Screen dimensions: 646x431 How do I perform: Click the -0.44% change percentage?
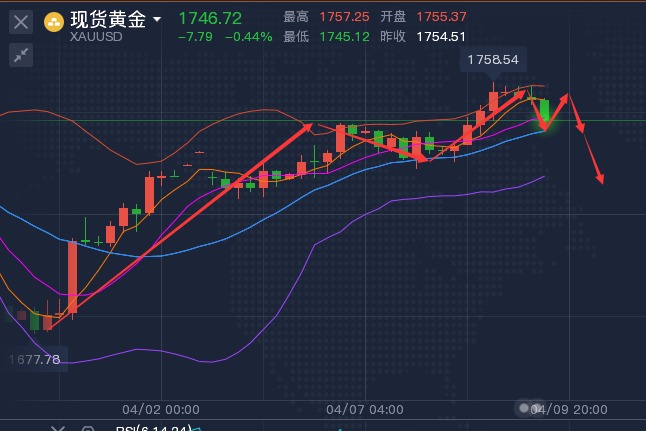pos(249,37)
